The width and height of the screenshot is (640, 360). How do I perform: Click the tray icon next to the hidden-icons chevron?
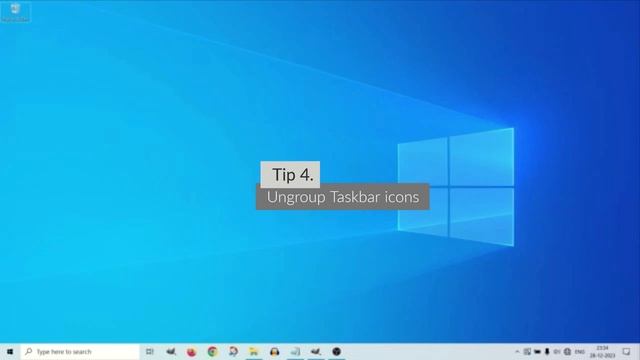[x=527, y=351]
